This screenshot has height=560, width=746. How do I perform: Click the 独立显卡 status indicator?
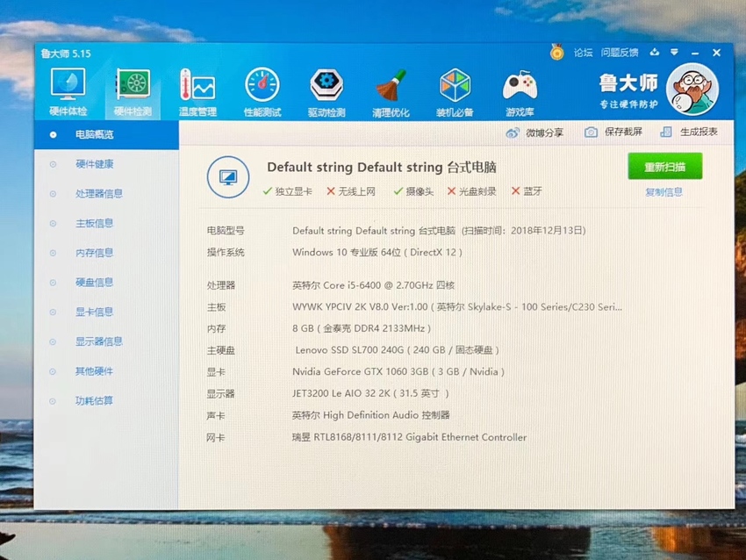[287, 191]
